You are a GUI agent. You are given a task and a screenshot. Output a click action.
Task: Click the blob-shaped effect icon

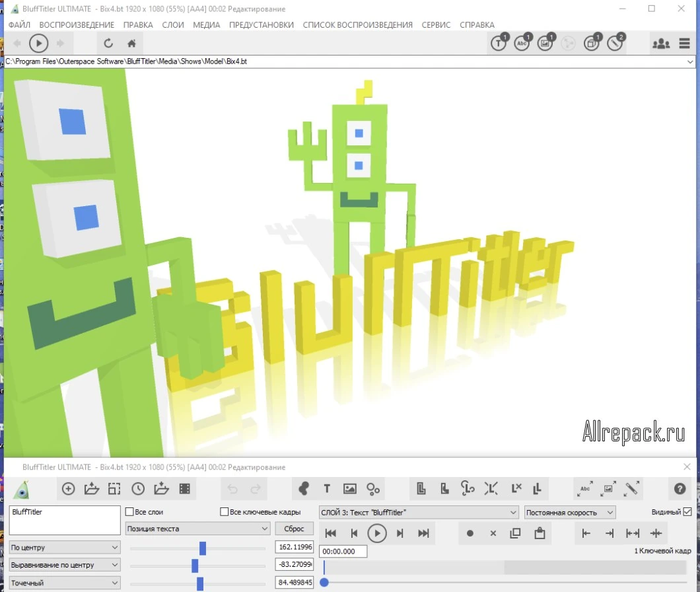tap(304, 489)
